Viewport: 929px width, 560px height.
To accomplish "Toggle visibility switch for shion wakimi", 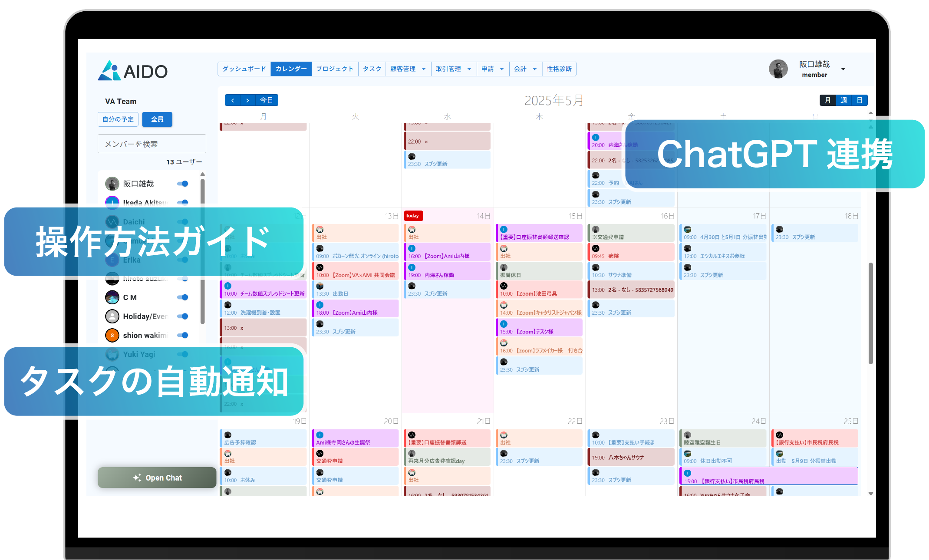I will point(183,335).
